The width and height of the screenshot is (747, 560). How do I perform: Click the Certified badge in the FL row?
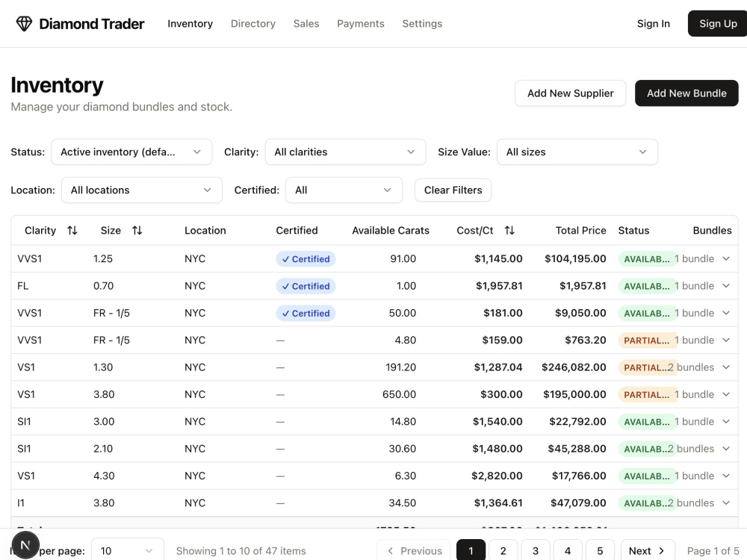click(x=306, y=286)
